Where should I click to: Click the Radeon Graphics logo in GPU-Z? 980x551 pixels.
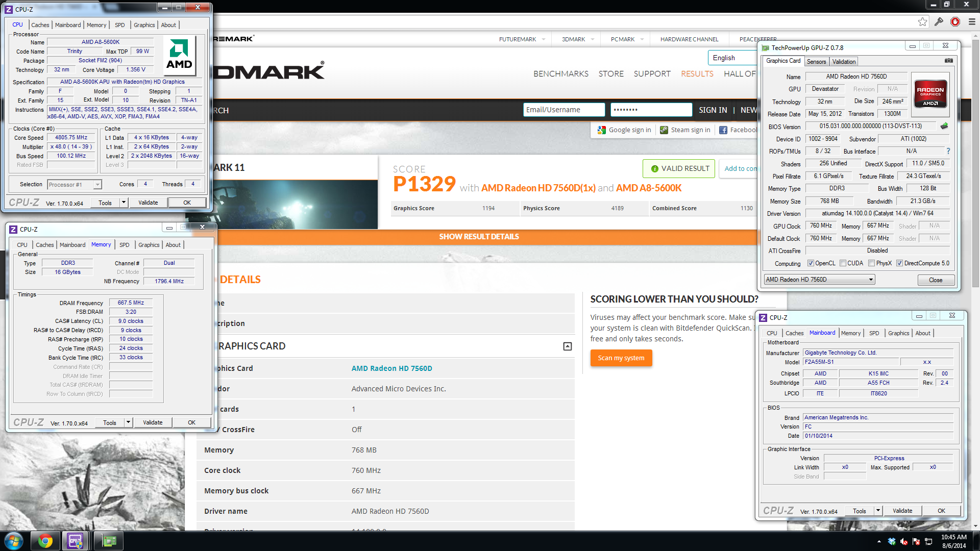pos(930,93)
